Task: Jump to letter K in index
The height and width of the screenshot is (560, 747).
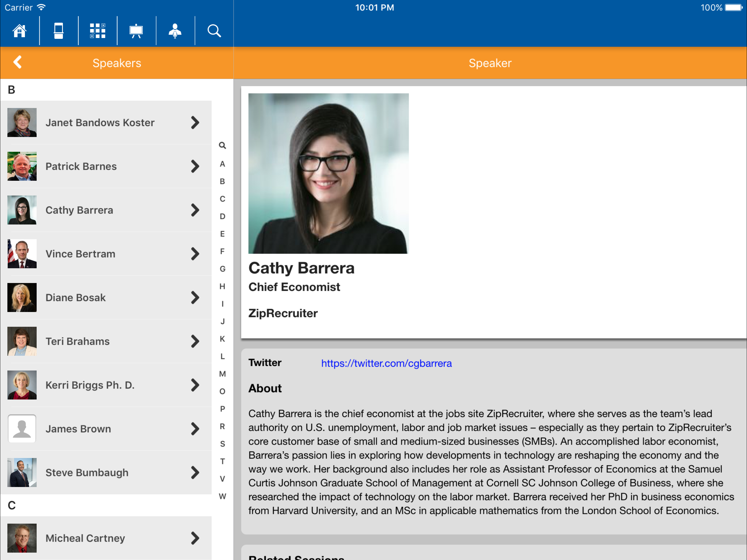Action: coord(222,339)
